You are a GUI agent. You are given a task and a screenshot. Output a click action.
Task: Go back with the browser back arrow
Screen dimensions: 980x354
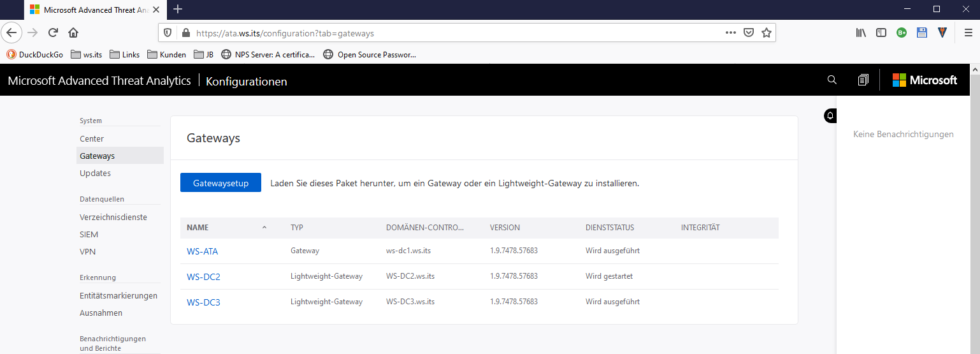pos(13,33)
